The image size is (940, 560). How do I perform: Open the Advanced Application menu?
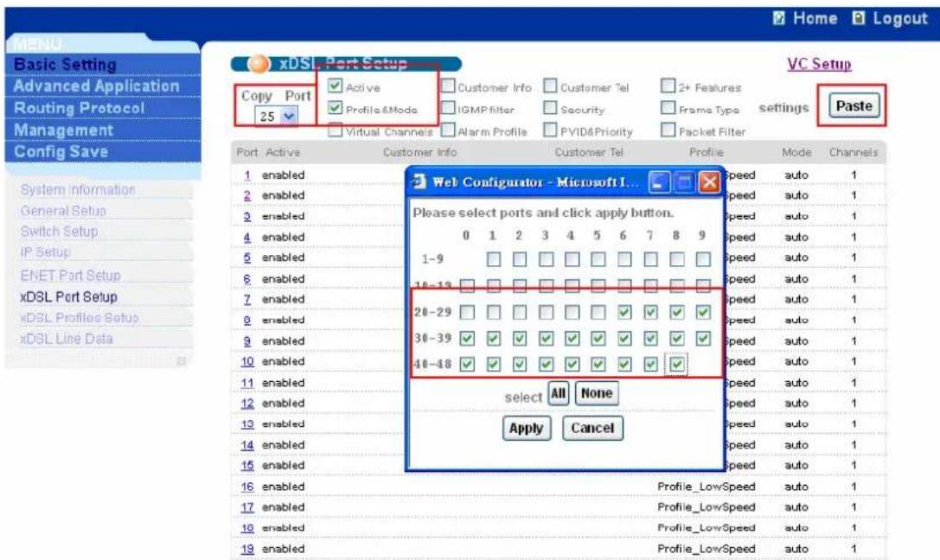(97, 86)
